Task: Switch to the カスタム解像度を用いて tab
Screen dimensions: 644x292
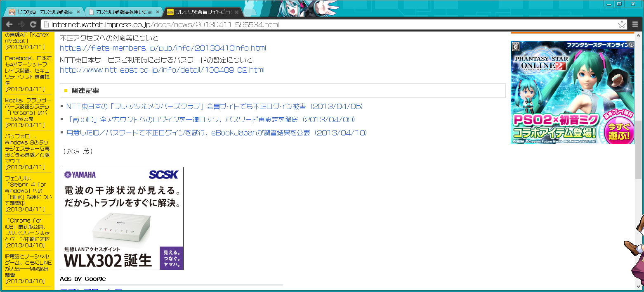Action: pyautogui.click(x=123, y=12)
